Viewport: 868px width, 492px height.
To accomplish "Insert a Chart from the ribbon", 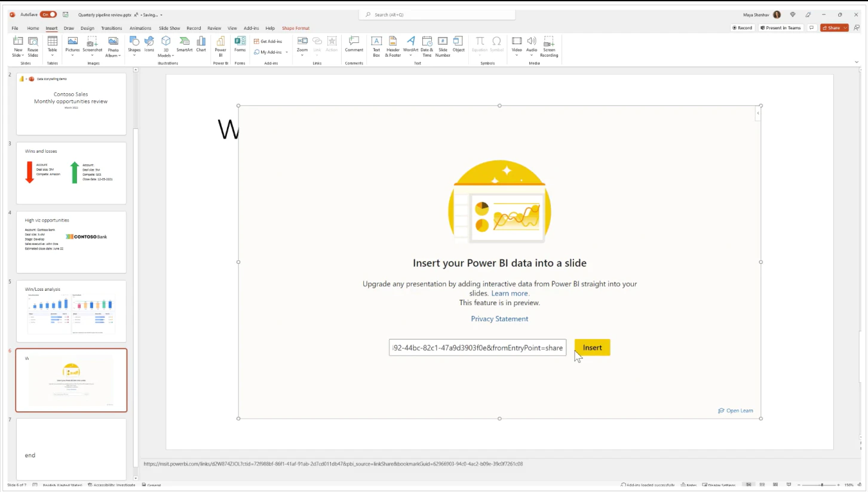I will (201, 45).
